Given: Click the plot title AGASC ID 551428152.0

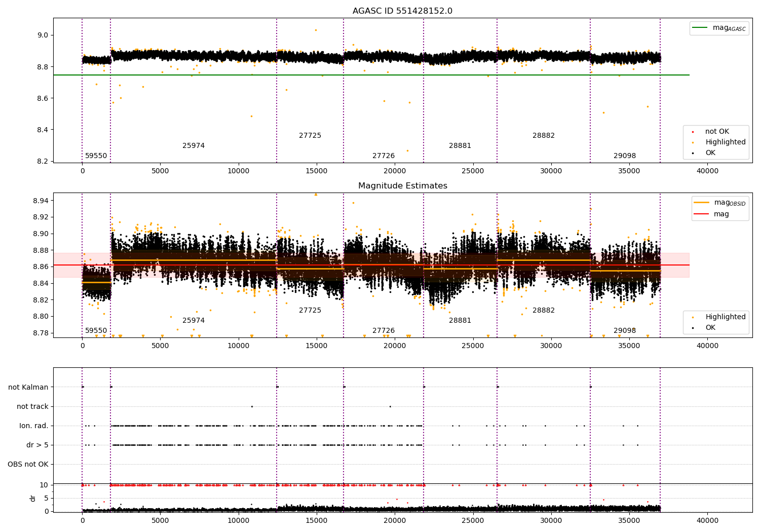Looking at the screenshot, I should (402, 11).
